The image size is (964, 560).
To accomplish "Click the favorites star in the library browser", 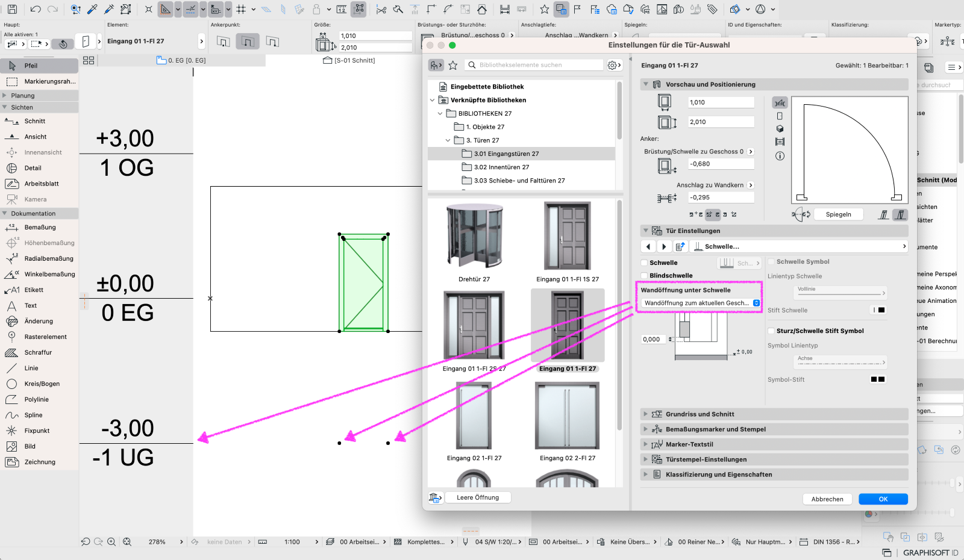I will pyautogui.click(x=453, y=65).
